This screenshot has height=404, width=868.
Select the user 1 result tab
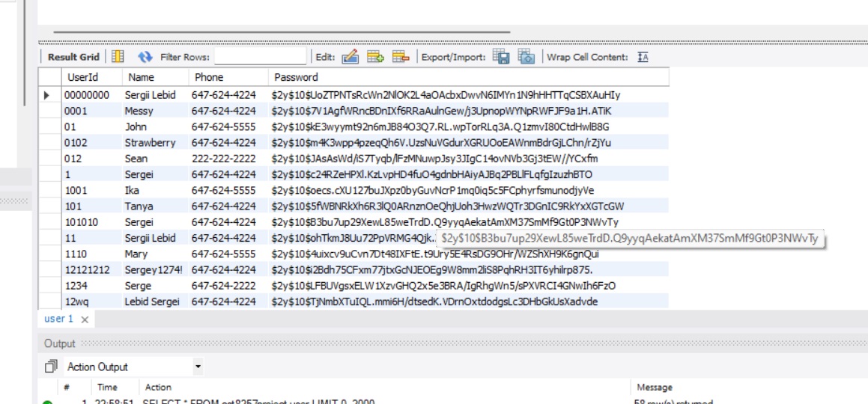point(58,319)
